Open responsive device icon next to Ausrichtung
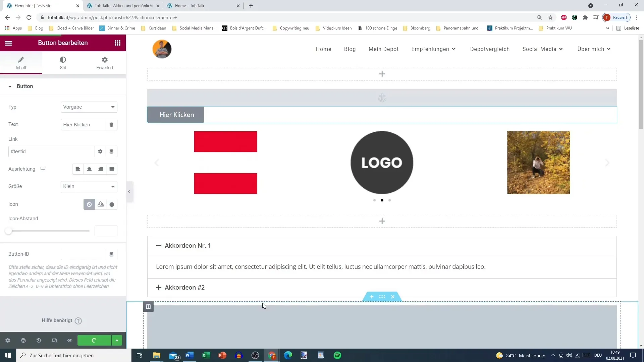The image size is (644, 362). 43,169
